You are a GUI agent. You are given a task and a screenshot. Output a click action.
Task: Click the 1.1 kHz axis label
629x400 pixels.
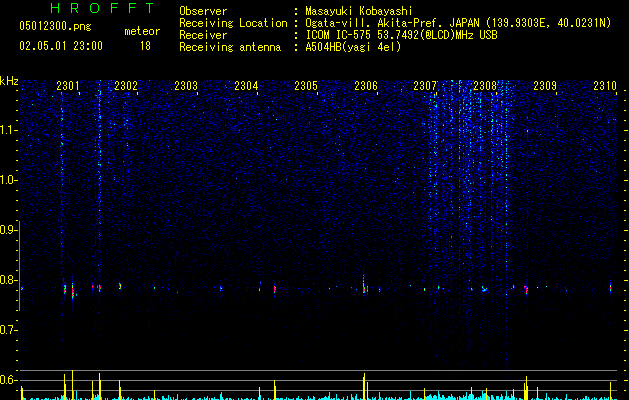click(x=8, y=130)
